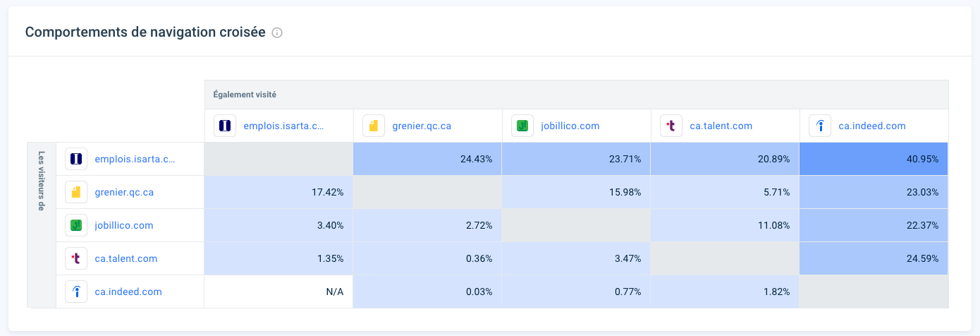
Task: Click the ca.indeed.com favicon in column header
Action: pyautogui.click(x=820, y=126)
